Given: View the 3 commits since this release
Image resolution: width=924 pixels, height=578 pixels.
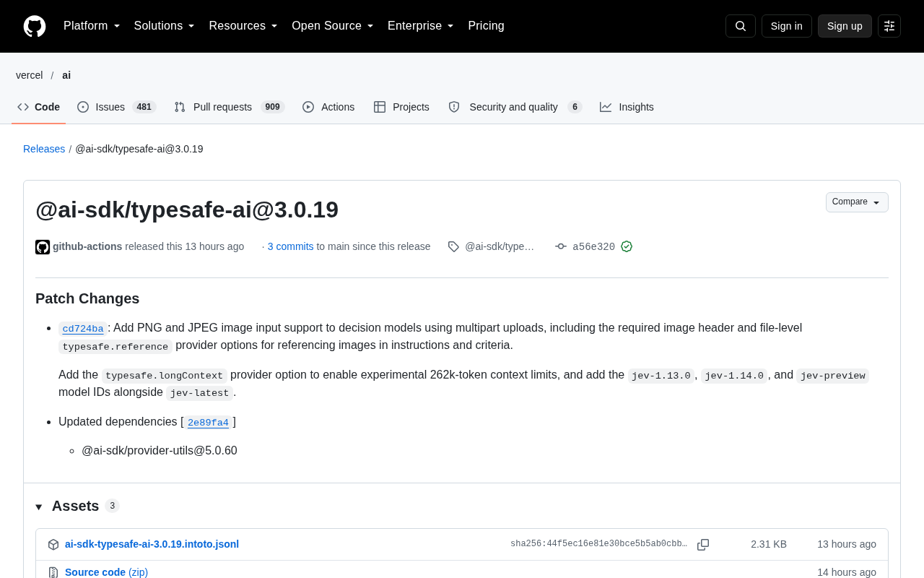Looking at the screenshot, I should tap(291, 246).
